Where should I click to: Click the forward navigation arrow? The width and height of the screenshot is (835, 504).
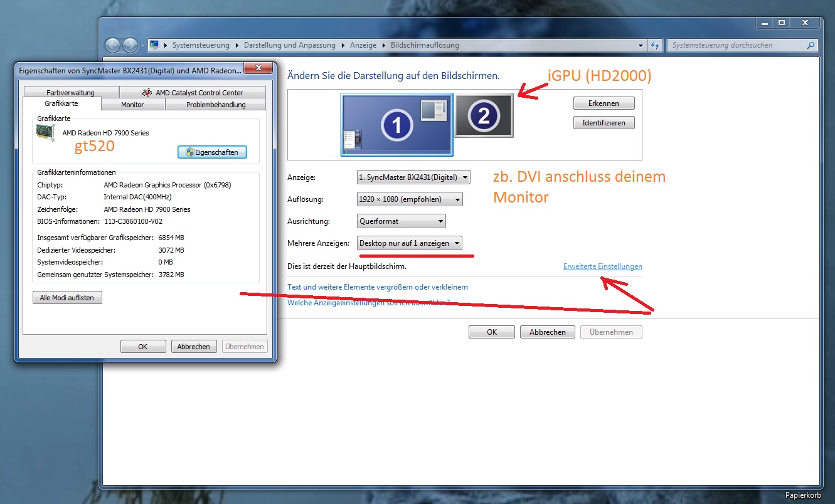[130, 45]
